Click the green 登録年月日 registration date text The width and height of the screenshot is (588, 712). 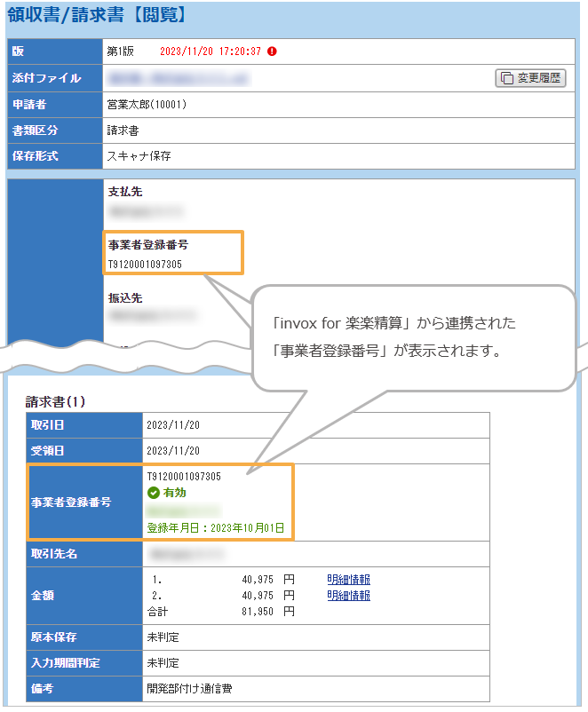[216, 527]
